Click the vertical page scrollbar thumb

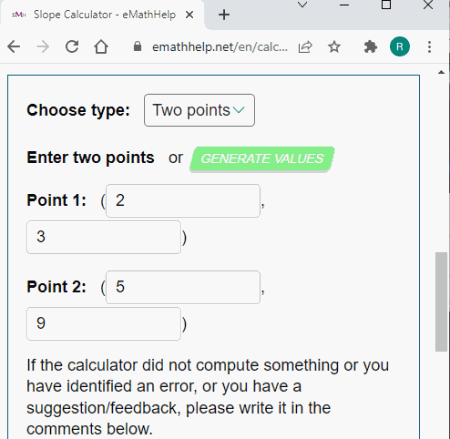coord(441,302)
